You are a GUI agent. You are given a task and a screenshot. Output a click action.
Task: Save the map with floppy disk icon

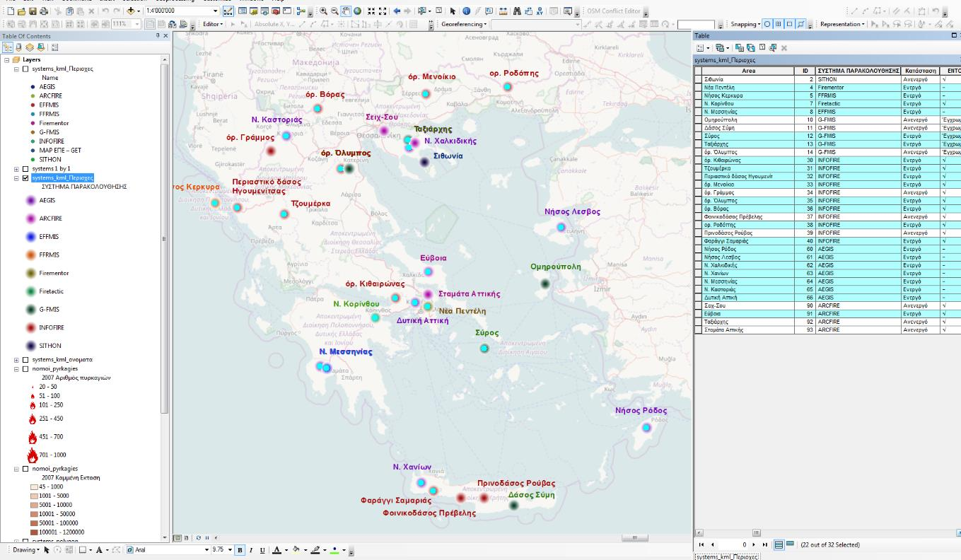point(33,11)
